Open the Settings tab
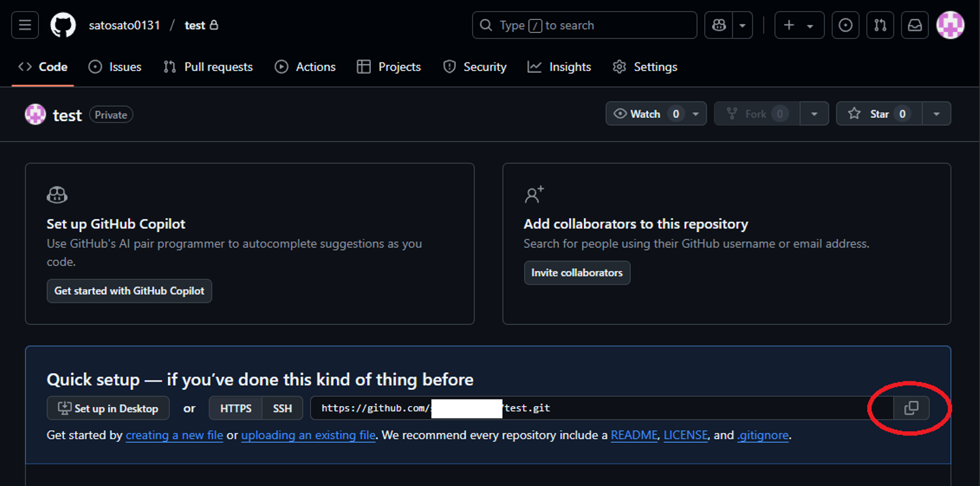Viewport: 980px width, 486px height. click(x=645, y=67)
